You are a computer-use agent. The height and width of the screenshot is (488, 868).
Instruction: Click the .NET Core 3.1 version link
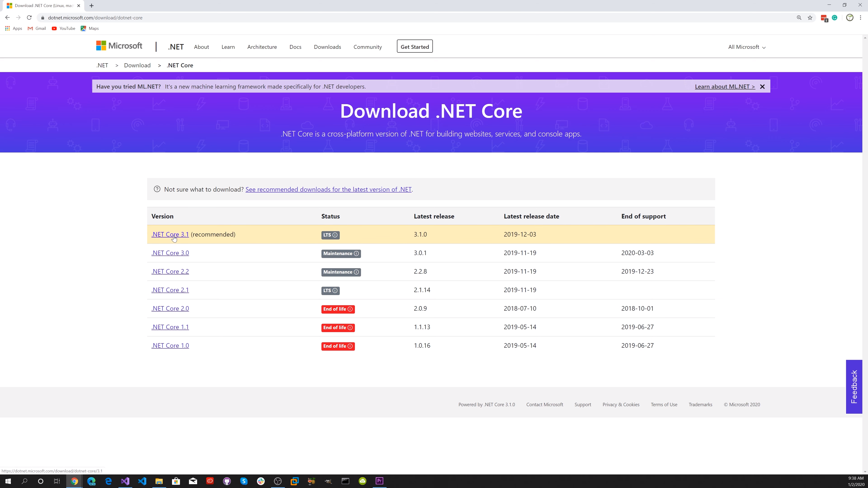point(170,235)
